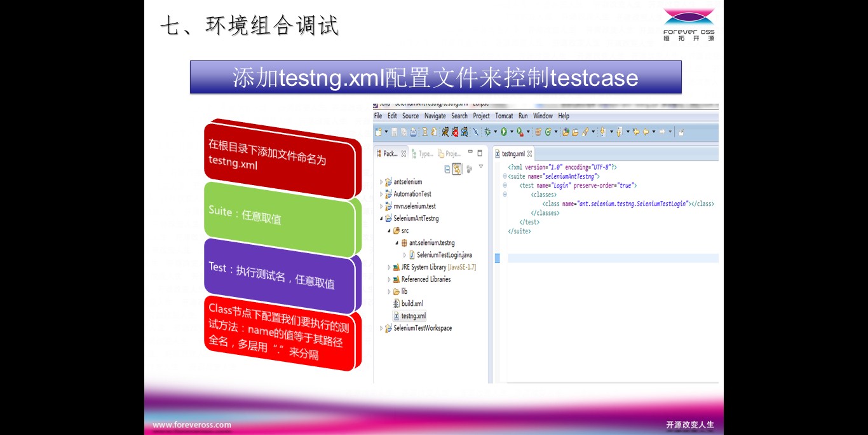Open the File menu
This screenshot has width=868, height=435.
click(x=378, y=116)
